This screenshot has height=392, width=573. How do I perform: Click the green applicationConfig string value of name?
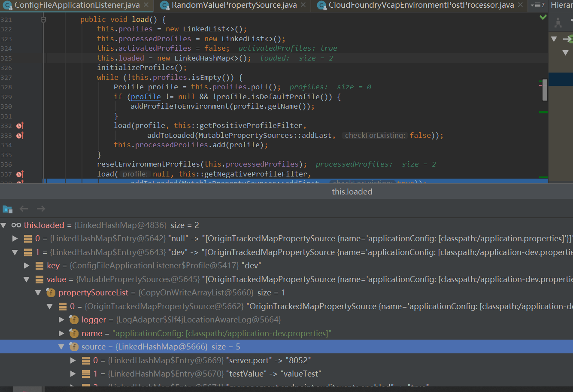click(222, 334)
